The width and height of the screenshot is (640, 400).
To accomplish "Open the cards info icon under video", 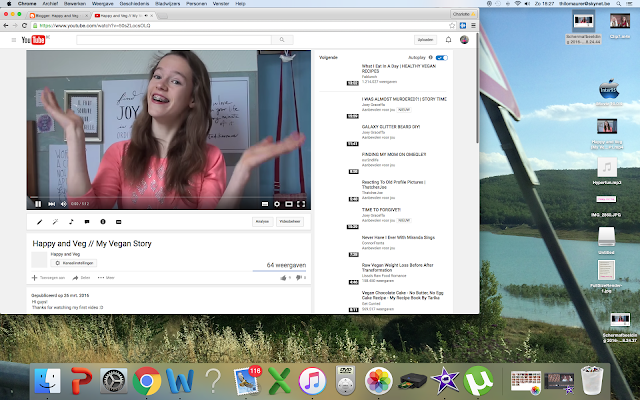I will (103, 222).
